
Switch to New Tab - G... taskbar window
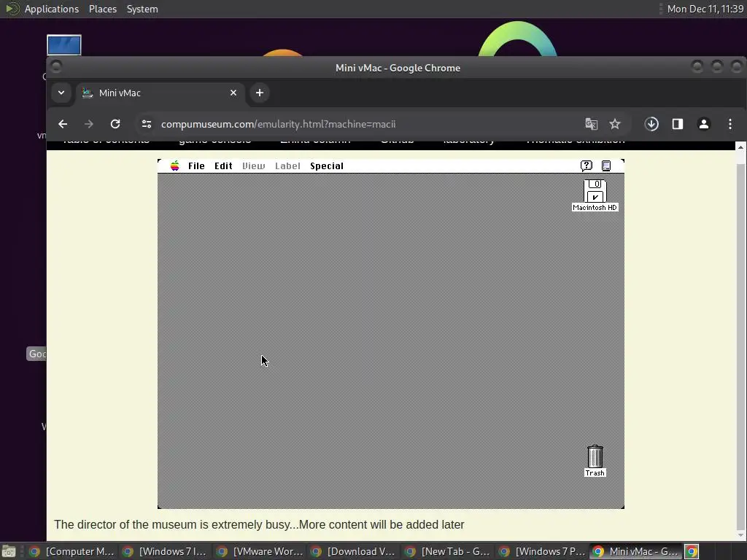(x=447, y=551)
